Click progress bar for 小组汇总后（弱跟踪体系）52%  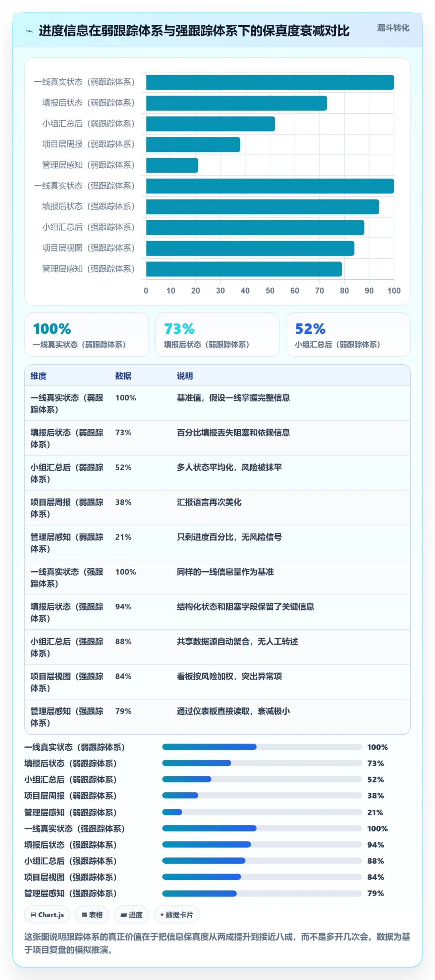(x=262, y=779)
